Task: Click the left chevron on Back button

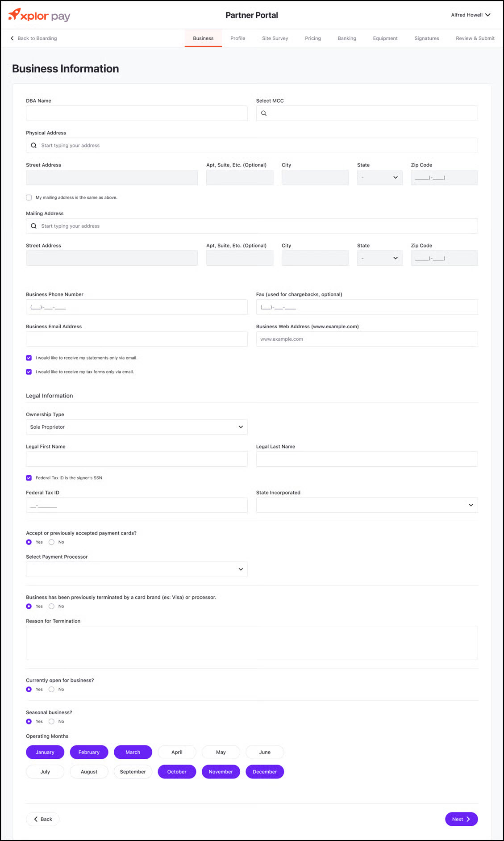Action: (36, 819)
